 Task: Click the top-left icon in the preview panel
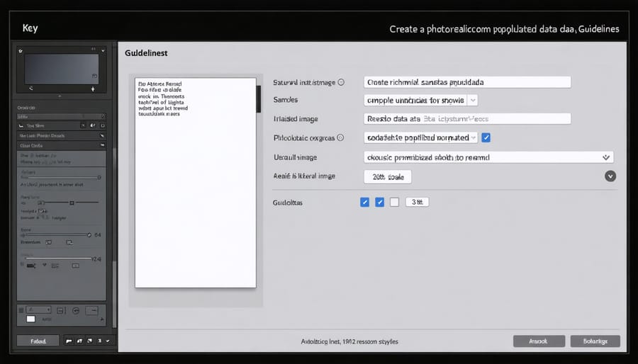(21, 52)
